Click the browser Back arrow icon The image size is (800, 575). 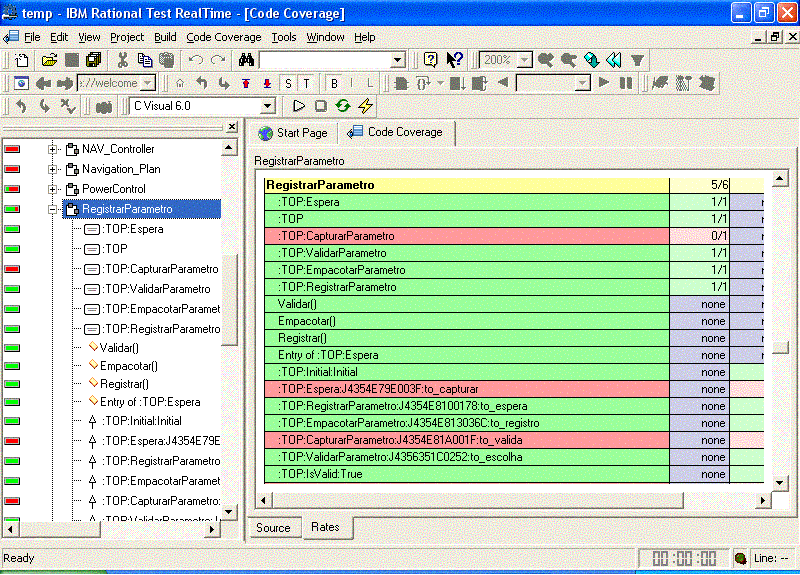(43, 83)
